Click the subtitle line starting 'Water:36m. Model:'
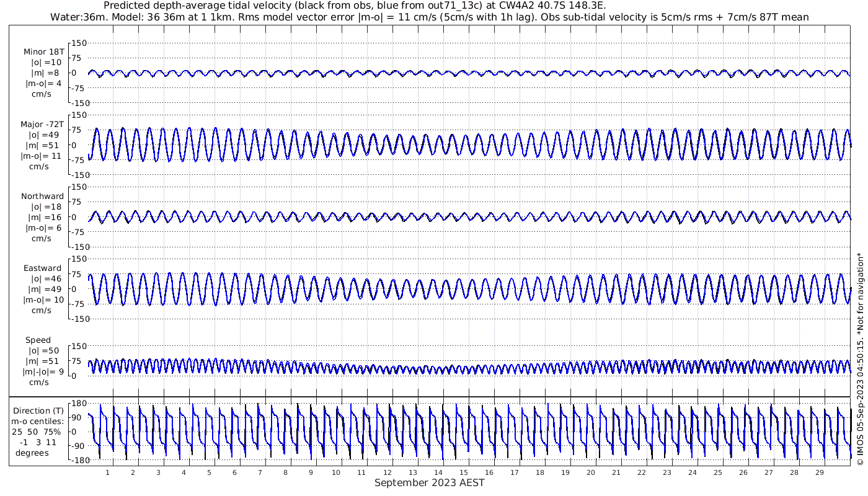The image size is (868, 496). (x=430, y=17)
